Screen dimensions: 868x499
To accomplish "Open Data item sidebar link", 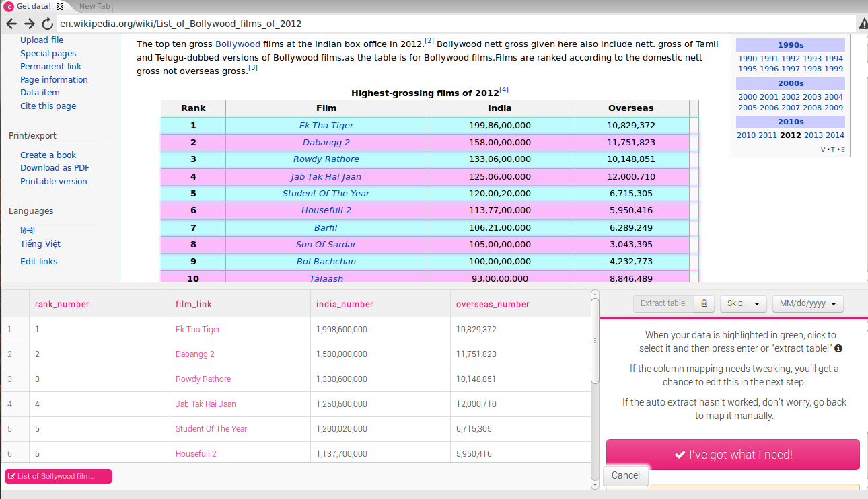I will (40, 93).
